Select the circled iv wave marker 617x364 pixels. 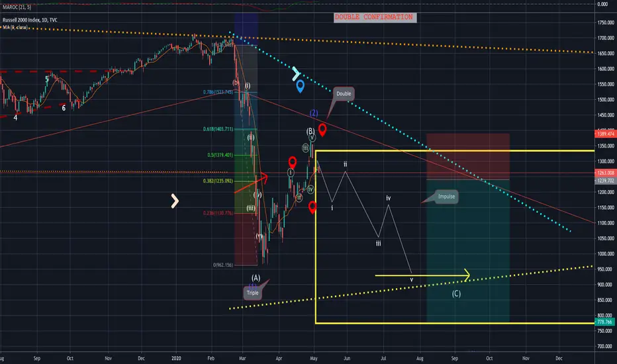click(310, 190)
